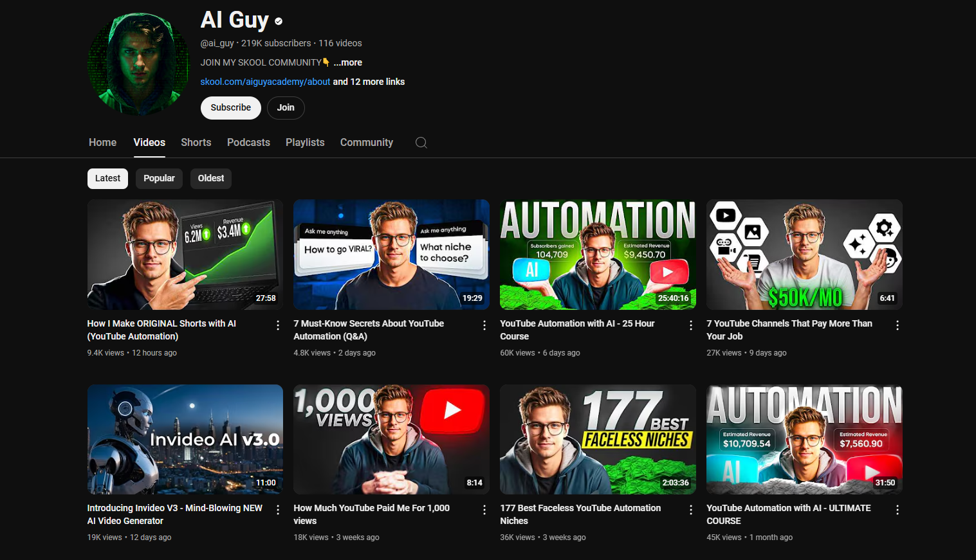Select the Videos tab
Image resolution: width=976 pixels, height=560 pixels.
tap(149, 143)
